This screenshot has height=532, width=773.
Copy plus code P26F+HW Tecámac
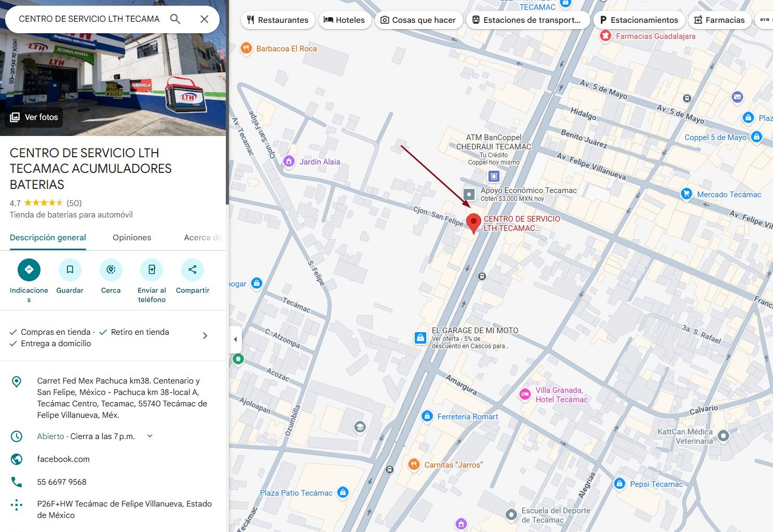click(x=124, y=510)
